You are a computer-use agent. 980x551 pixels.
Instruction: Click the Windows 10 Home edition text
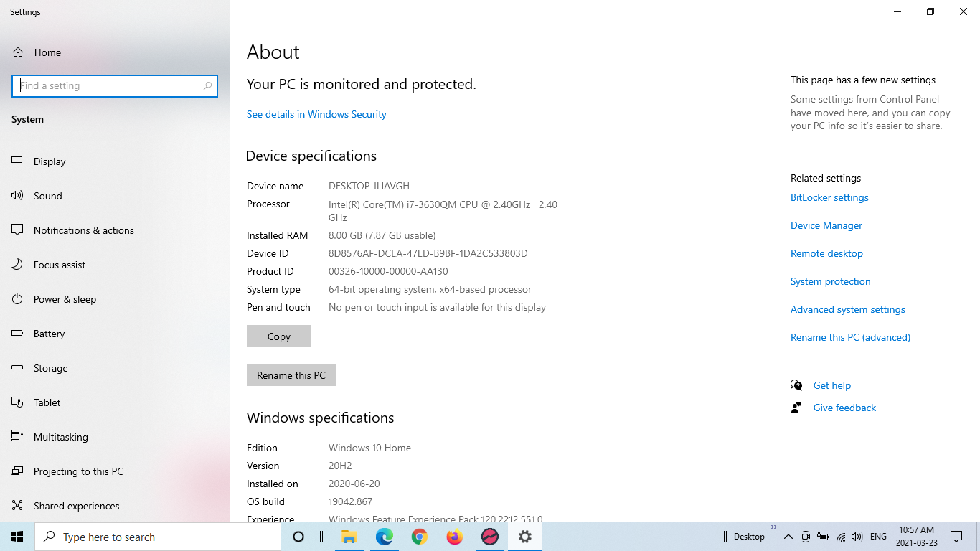pyautogui.click(x=370, y=448)
